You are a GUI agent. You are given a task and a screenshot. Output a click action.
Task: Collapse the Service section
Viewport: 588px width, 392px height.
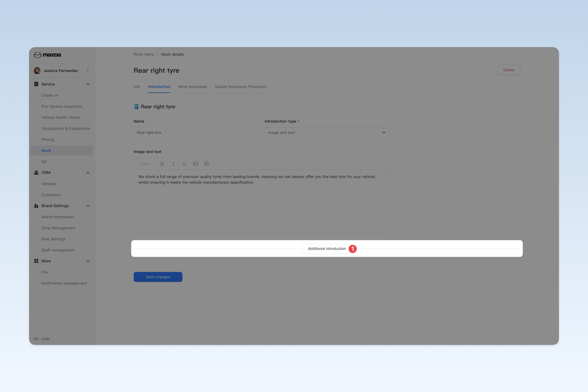point(88,84)
